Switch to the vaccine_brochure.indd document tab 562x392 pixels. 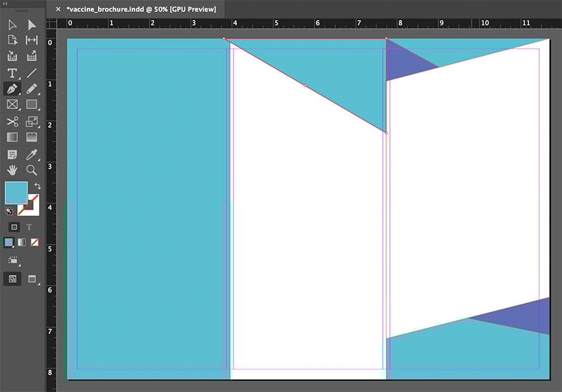tap(141, 9)
